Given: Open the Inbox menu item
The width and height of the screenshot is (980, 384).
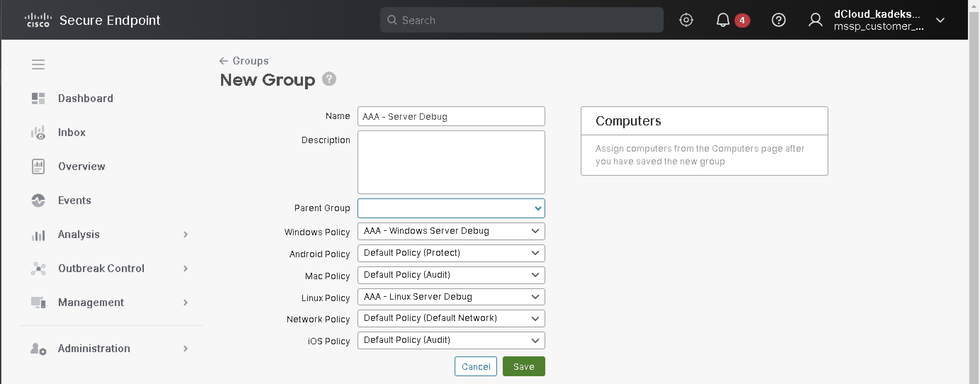Looking at the screenshot, I should pos(72,132).
